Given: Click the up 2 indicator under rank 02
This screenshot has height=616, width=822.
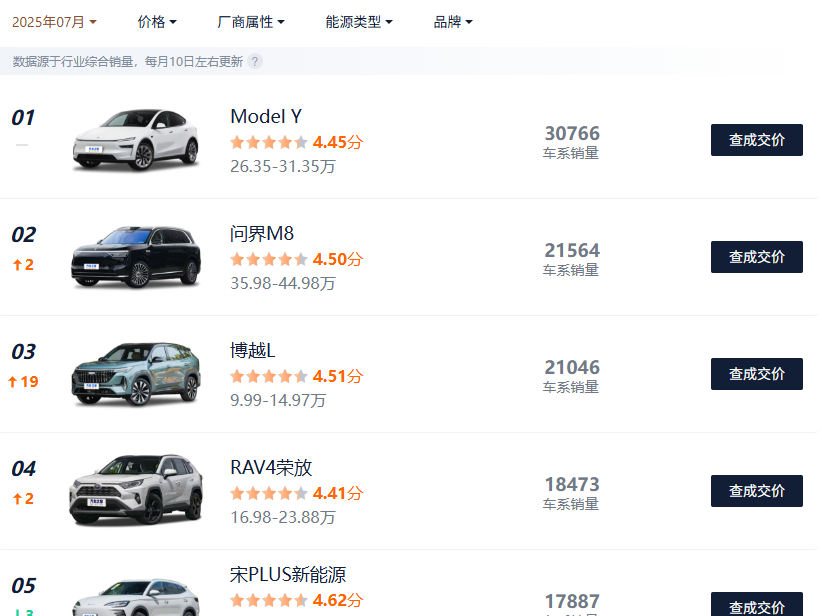Looking at the screenshot, I should [23, 265].
